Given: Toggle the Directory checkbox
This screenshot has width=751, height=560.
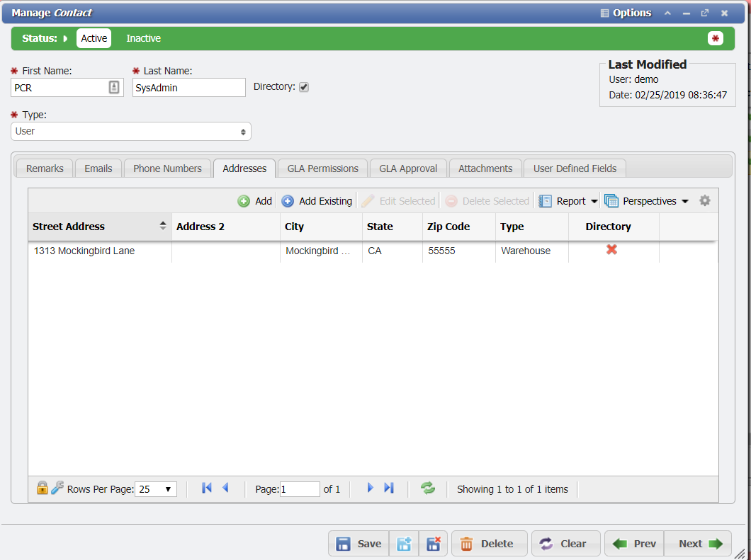Looking at the screenshot, I should (304, 87).
